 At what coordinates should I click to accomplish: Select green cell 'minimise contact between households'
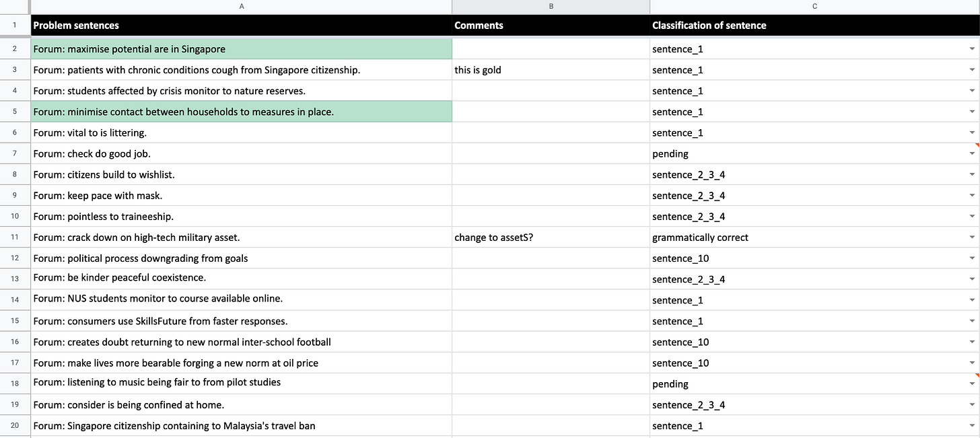pos(241,112)
